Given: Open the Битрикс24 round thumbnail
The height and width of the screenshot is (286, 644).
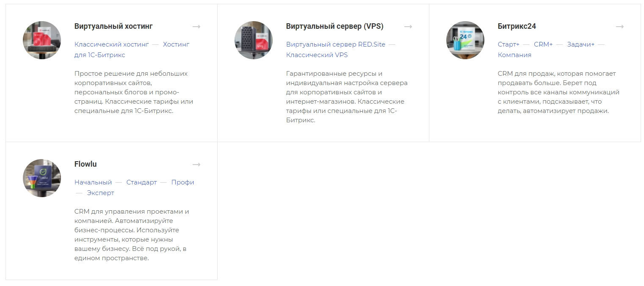Looking at the screenshot, I should [x=465, y=40].
